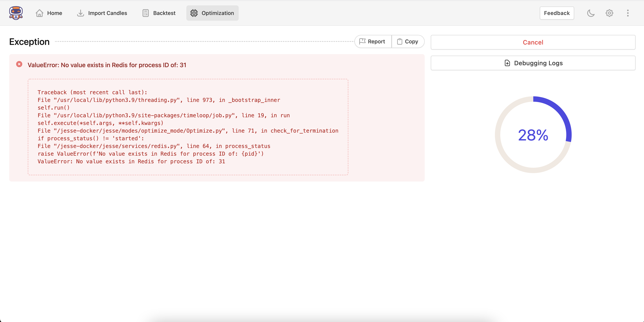Open the three-dot overflow menu
The image size is (644, 322).
click(628, 13)
